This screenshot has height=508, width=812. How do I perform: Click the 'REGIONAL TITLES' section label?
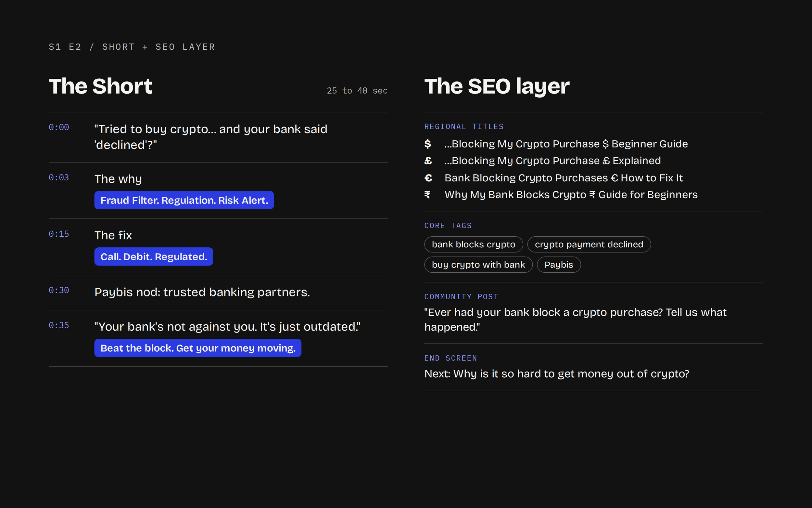click(464, 127)
